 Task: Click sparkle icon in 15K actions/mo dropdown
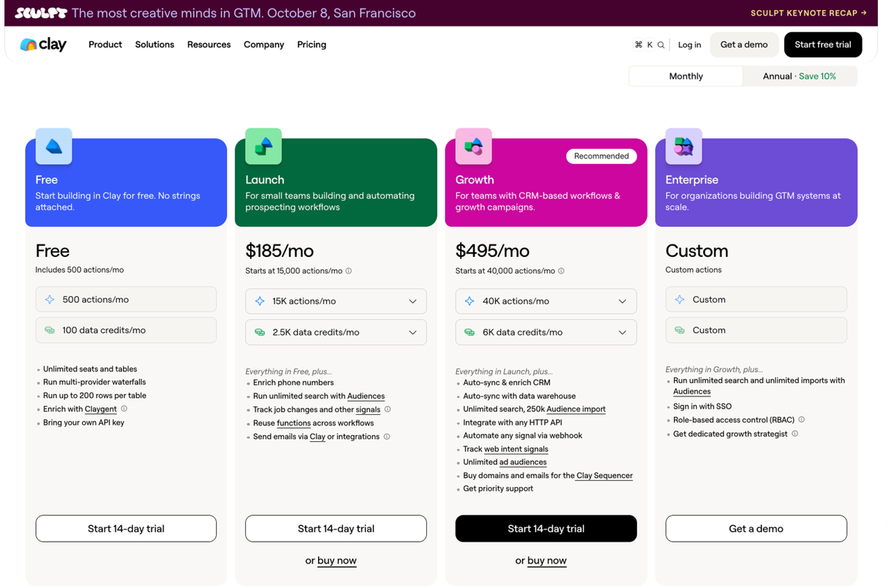(x=260, y=301)
